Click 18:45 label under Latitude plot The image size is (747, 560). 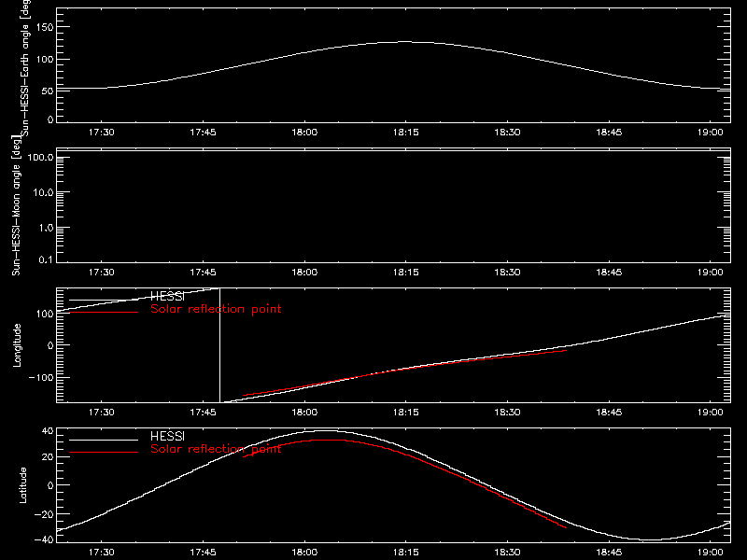click(x=609, y=552)
